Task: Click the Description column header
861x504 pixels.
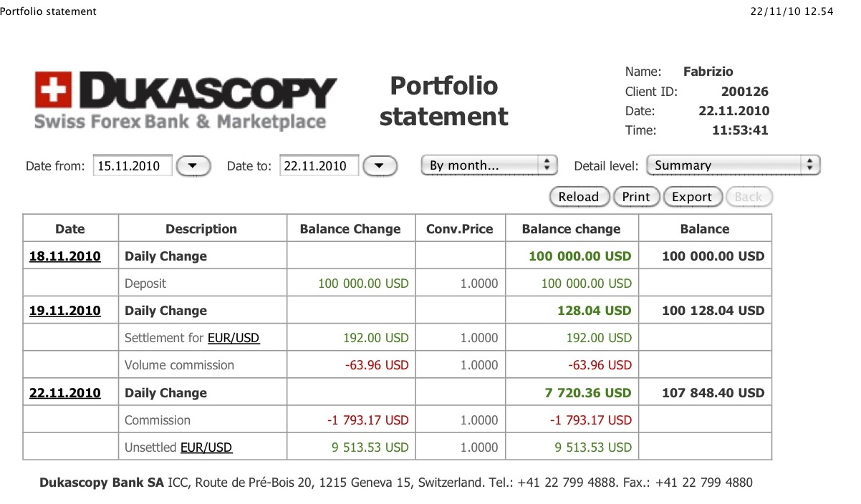Action: point(201,229)
